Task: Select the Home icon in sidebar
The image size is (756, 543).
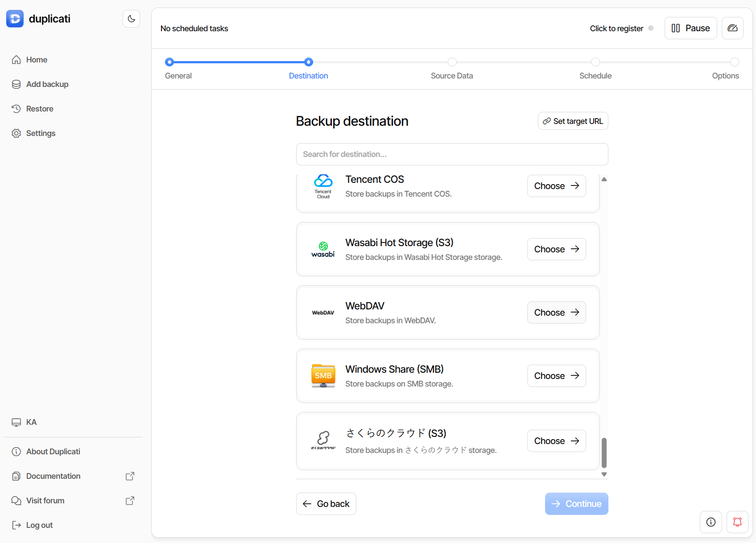Action: coord(16,59)
